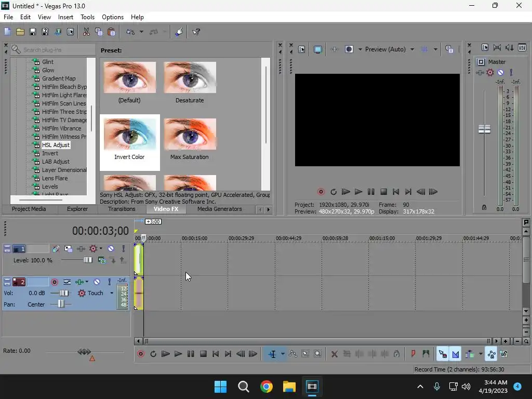Screen dimensions: 532x399
Task: Click the Master volume fader handle
Action: coord(484,129)
